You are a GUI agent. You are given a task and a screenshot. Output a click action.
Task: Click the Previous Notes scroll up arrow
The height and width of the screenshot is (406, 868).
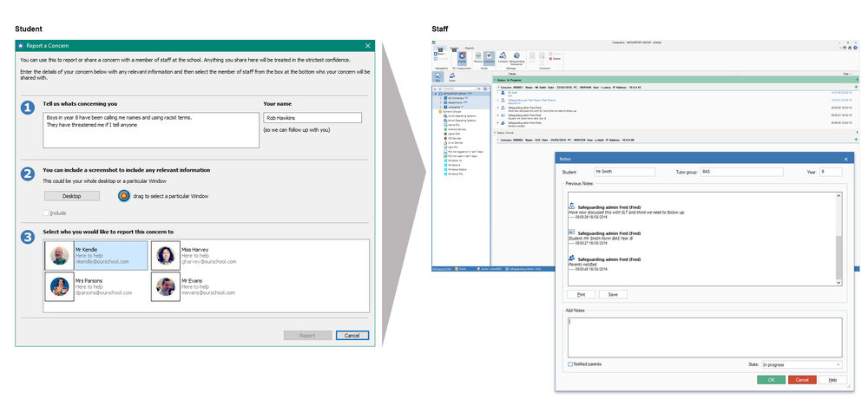pyautogui.click(x=838, y=196)
